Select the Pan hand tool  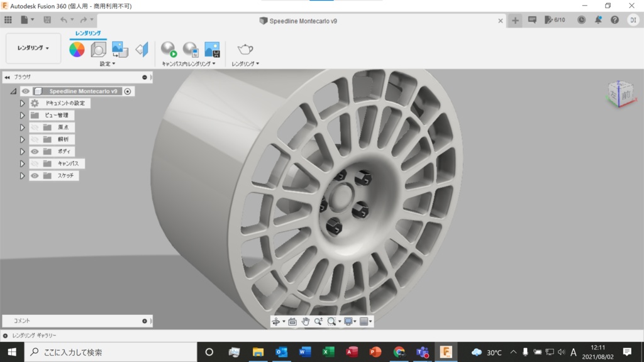coord(306,321)
